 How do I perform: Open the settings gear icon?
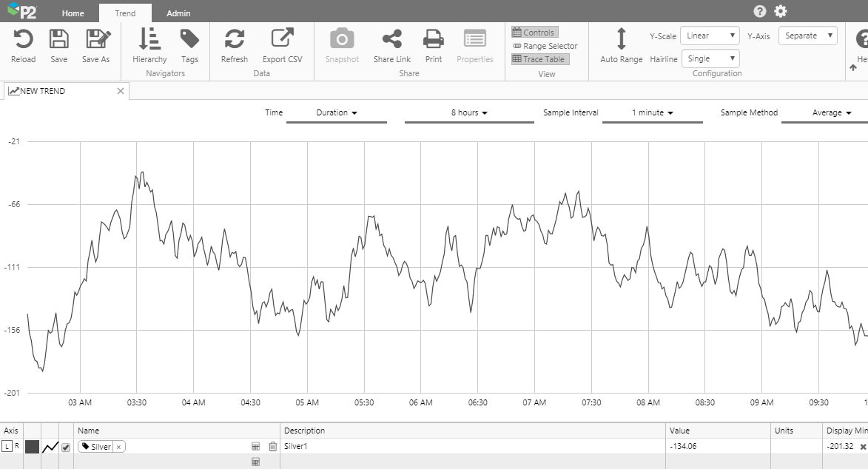point(781,11)
